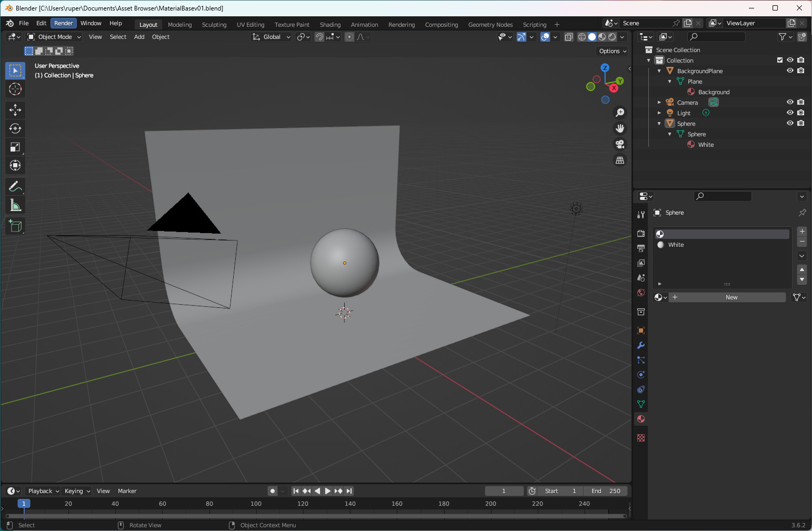Toggle auto keying record button
812x531 pixels.
[x=272, y=491]
